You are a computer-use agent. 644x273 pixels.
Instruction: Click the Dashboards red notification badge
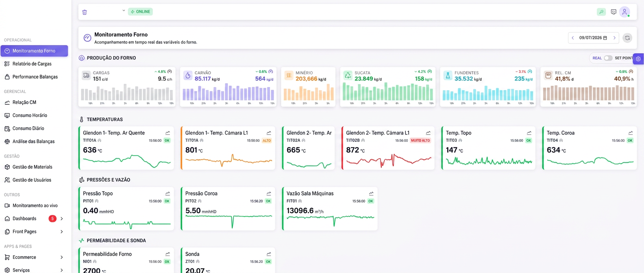coord(52,219)
